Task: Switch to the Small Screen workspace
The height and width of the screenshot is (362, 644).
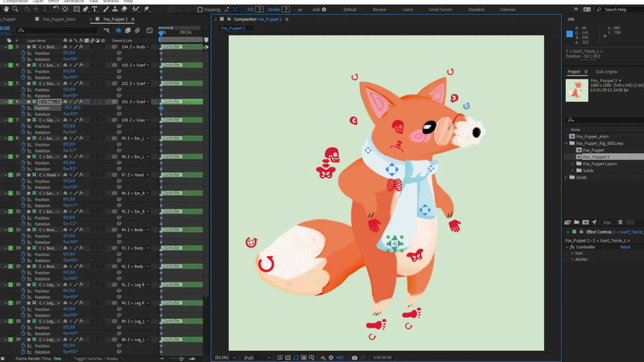Action: coord(440,9)
